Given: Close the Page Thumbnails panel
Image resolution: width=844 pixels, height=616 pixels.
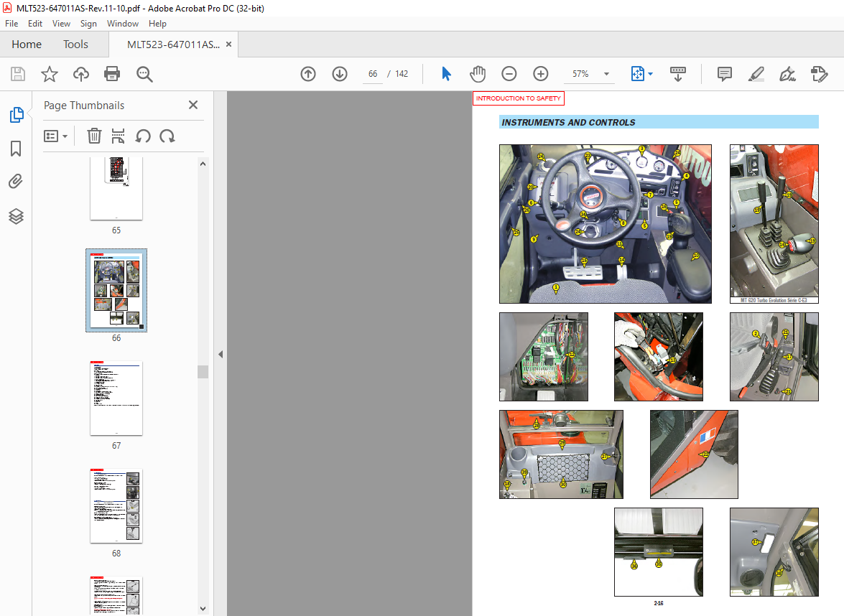Looking at the screenshot, I should tap(193, 105).
